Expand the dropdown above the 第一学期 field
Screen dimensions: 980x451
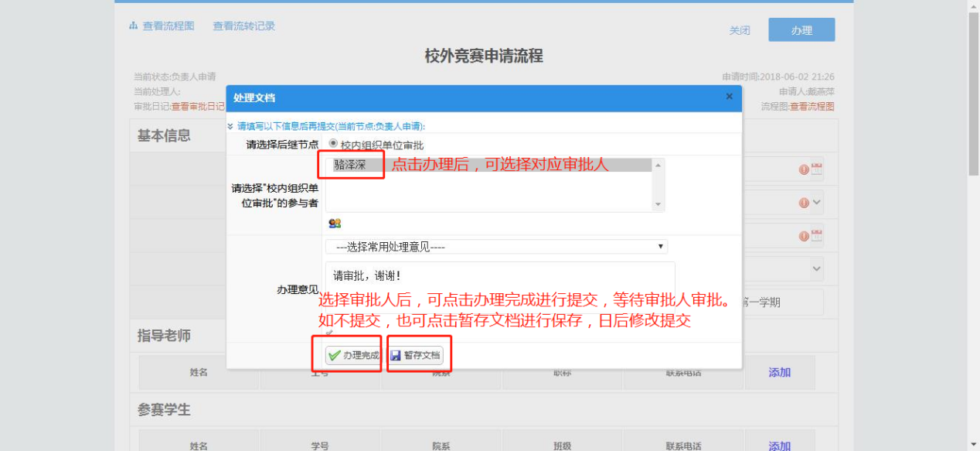(817, 268)
